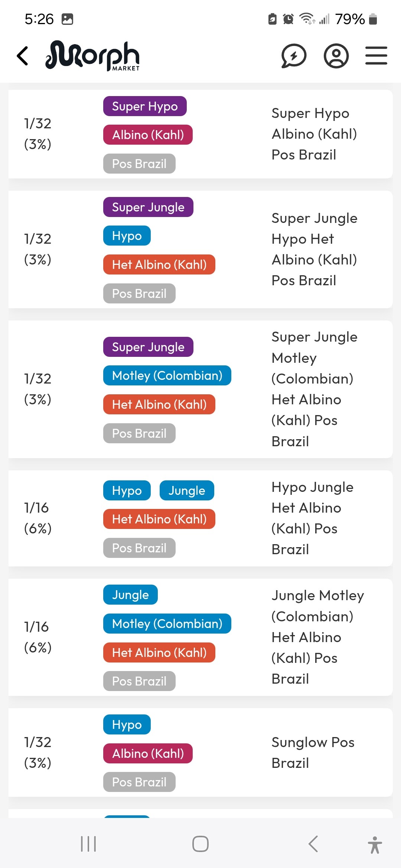Click the Motley (Colombian) tag below Super Jungle
This screenshot has height=868, width=401.
pyautogui.click(x=167, y=375)
